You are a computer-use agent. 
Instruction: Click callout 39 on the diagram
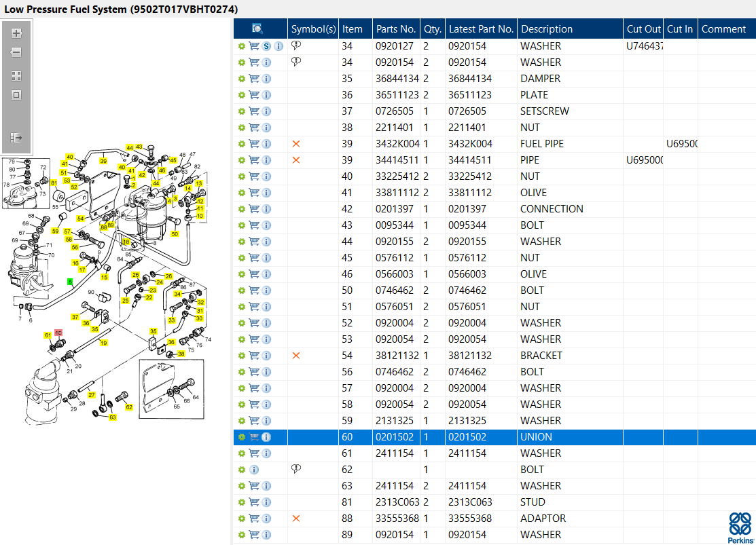point(103,161)
